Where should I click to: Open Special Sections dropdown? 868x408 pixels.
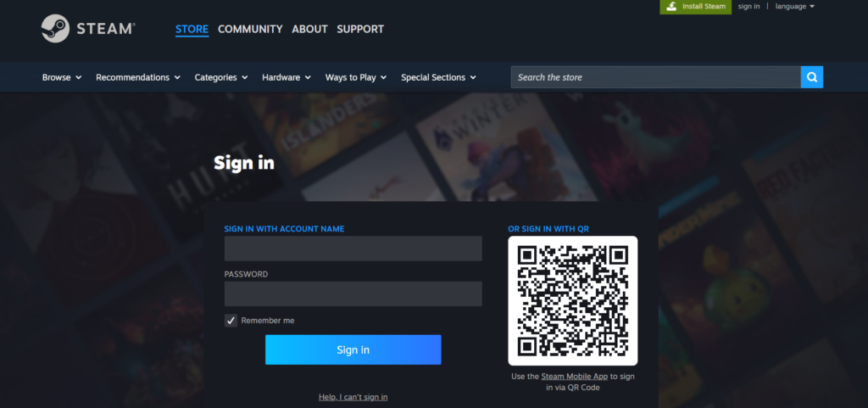click(x=439, y=77)
